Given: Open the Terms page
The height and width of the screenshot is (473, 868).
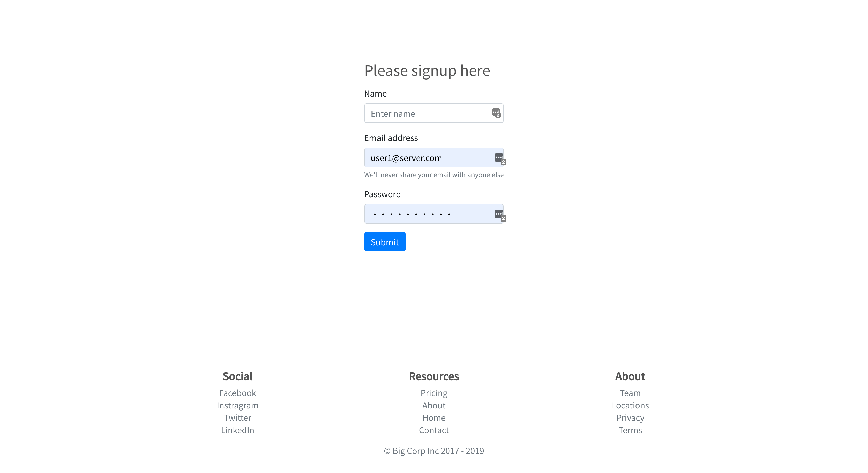Looking at the screenshot, I should 630,430.
